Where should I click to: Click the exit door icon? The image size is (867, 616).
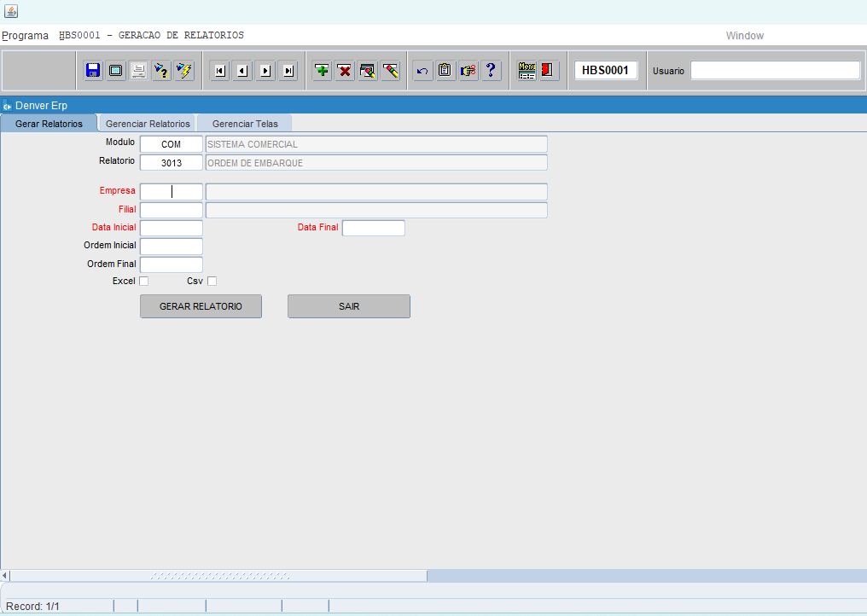click(x=549, y=71)
